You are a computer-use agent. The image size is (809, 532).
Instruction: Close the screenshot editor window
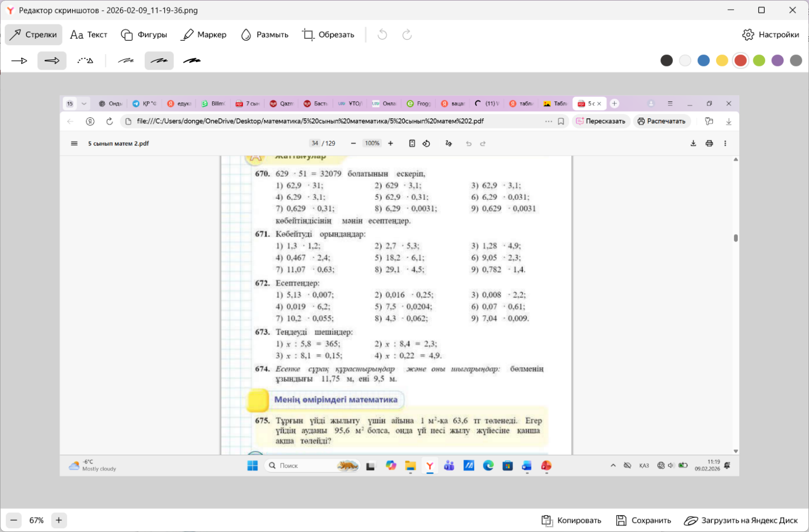[x=792, y=10]
